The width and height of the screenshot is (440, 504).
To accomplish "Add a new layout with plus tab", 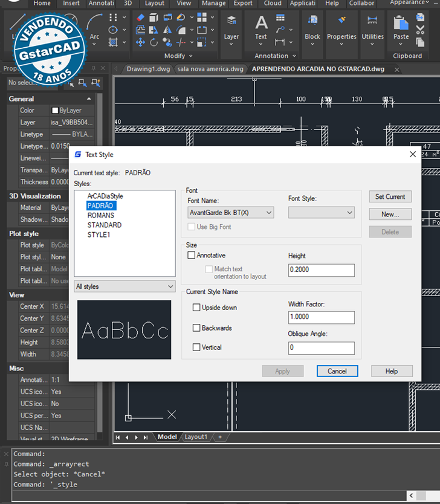I will (x=220, y=437).
